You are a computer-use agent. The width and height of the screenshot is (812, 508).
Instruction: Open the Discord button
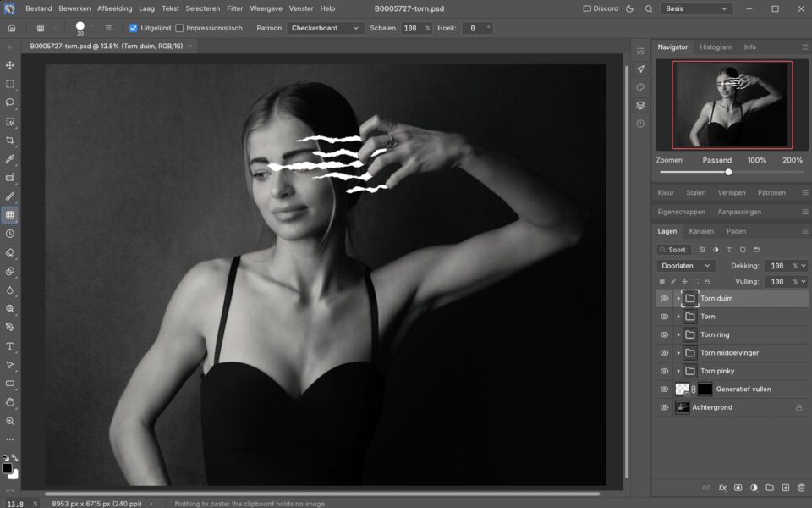601,8
